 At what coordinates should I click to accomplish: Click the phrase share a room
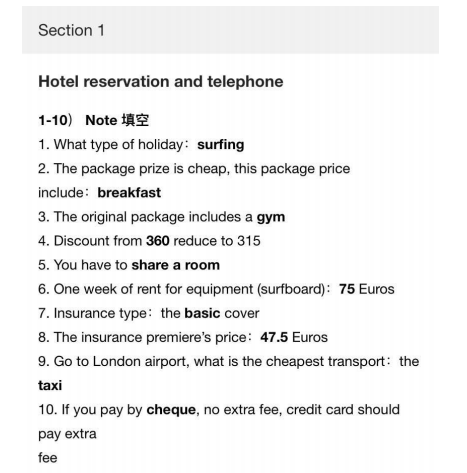(x=175, y=265)
